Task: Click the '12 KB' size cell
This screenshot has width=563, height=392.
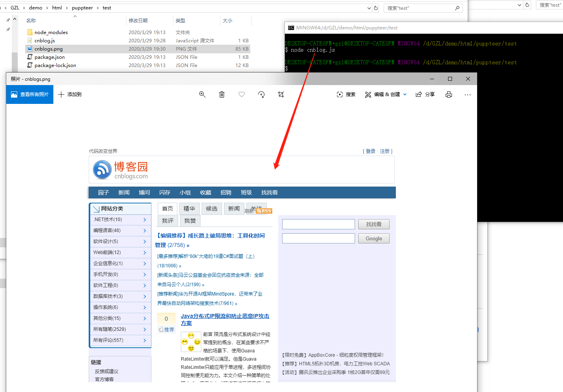Action: coord(242,65)
